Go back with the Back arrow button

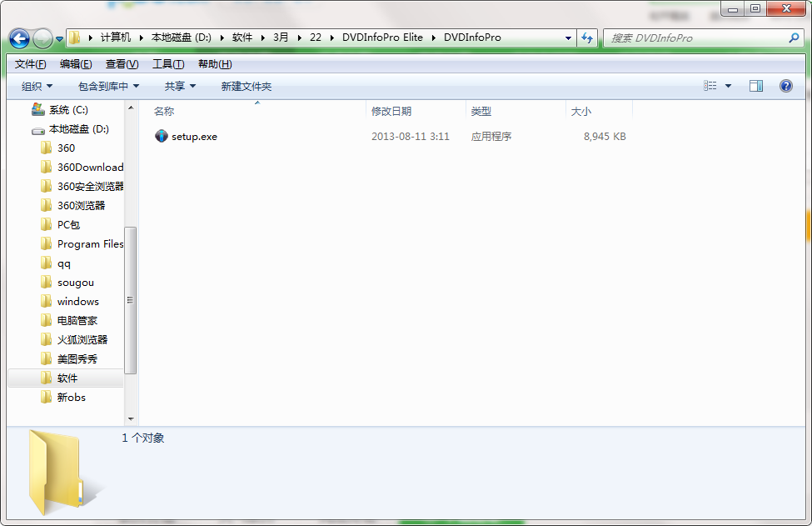coord(20,38)
